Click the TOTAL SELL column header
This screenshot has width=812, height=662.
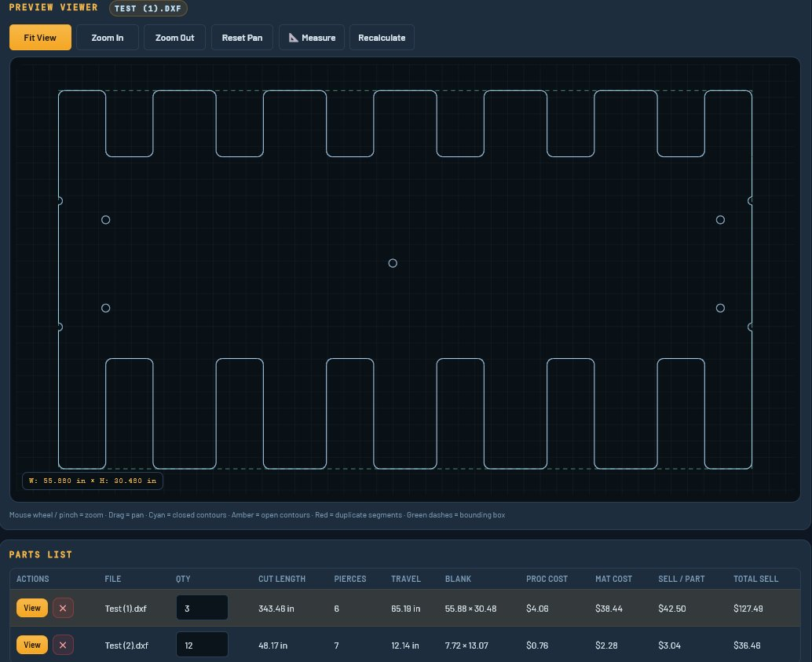[x=755, y=579]
